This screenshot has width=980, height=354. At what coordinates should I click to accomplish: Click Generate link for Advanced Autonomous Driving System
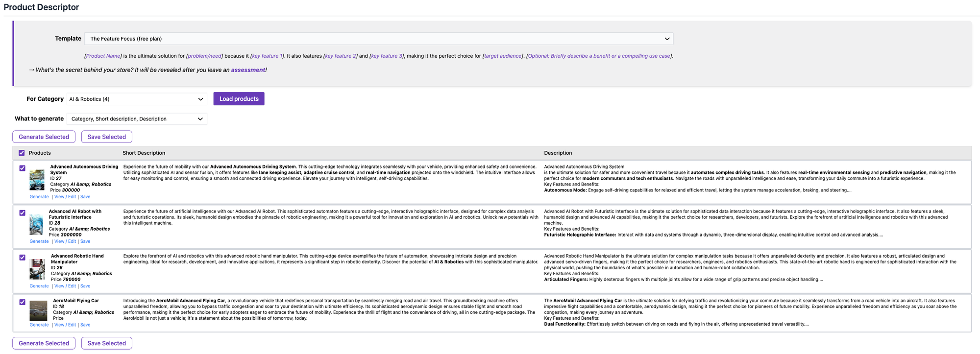(x=39, y=197)
